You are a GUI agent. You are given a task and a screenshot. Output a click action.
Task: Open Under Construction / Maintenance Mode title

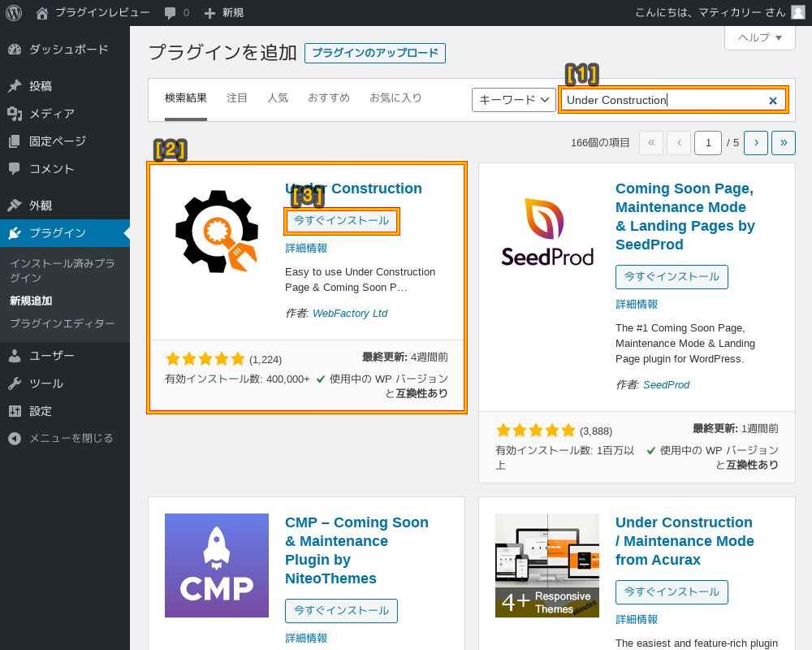pos(685,540)
